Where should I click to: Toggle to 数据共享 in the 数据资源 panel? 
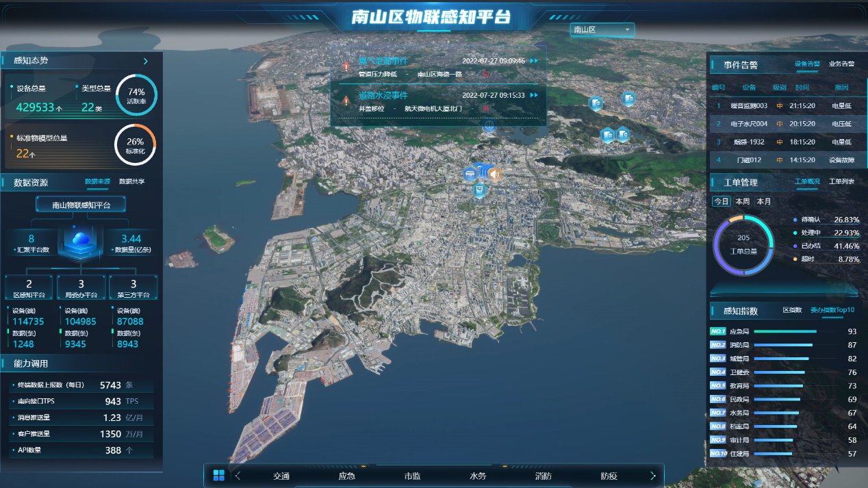(134, 182)
